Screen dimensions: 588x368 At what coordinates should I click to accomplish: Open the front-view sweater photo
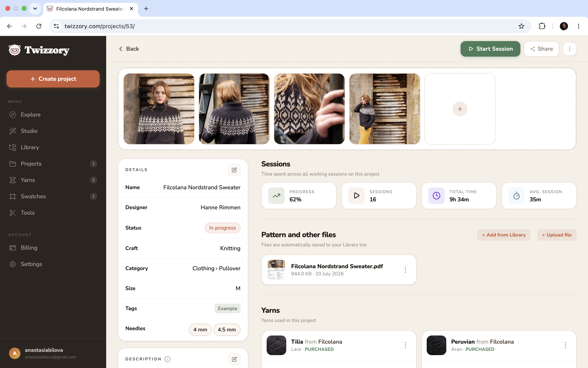159,109
